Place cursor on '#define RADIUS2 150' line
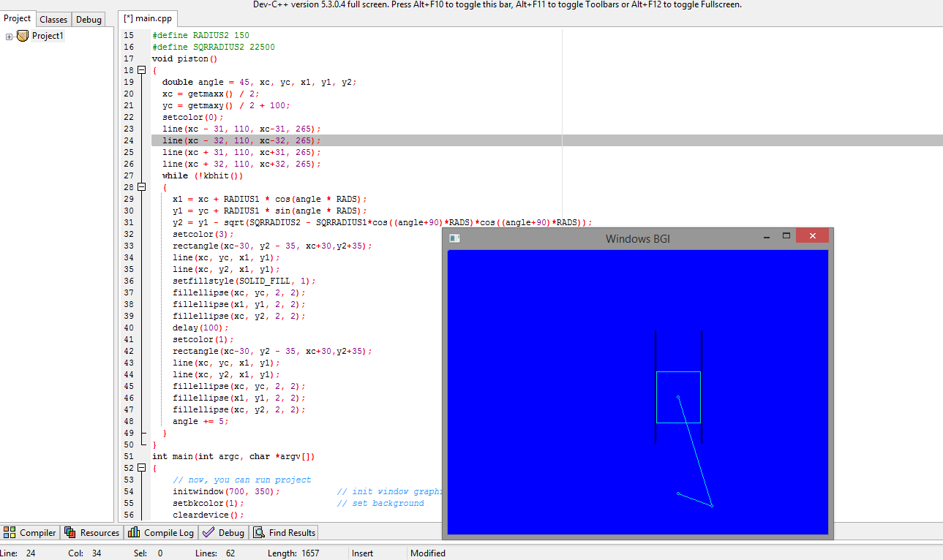The width and height of the screenshot is (943, 560). [x=200, y=35]
